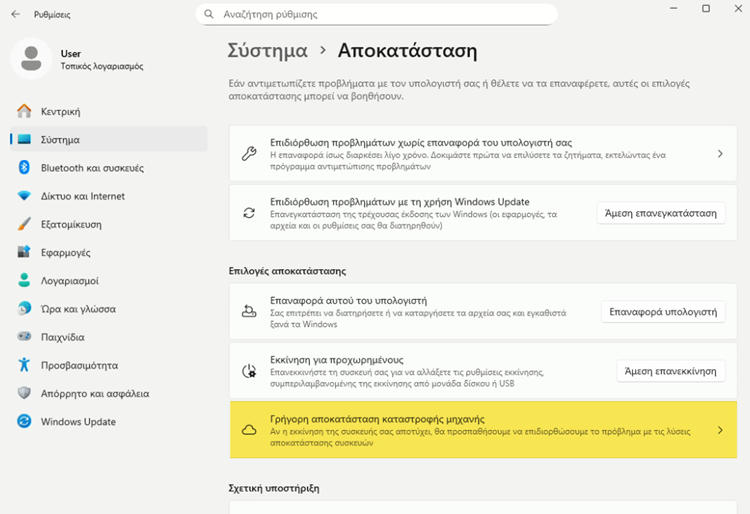The height and width of the screenshot is (514, 750).
Task: Click the Κεντρική home icon
Action: [x=24, y=111]
